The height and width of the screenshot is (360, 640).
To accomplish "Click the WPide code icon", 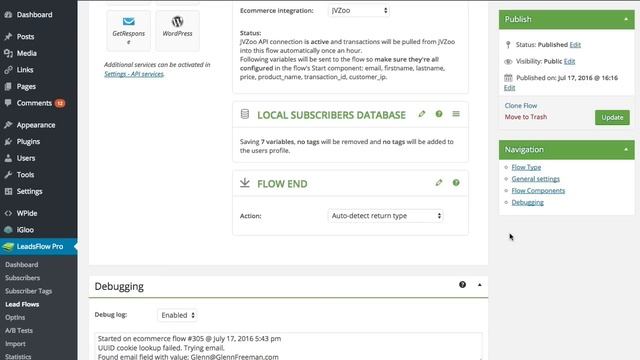I will pyautogui.click(x=8, y=213).
